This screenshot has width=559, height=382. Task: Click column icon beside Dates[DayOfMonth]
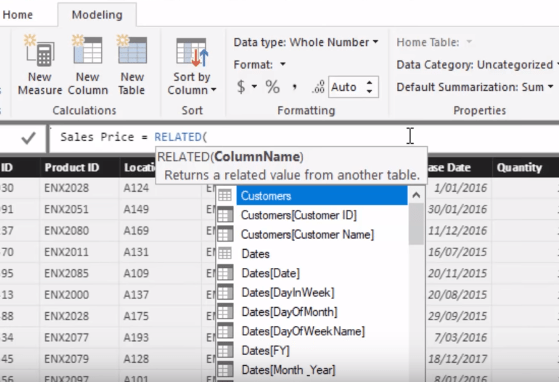click(225, 312)
